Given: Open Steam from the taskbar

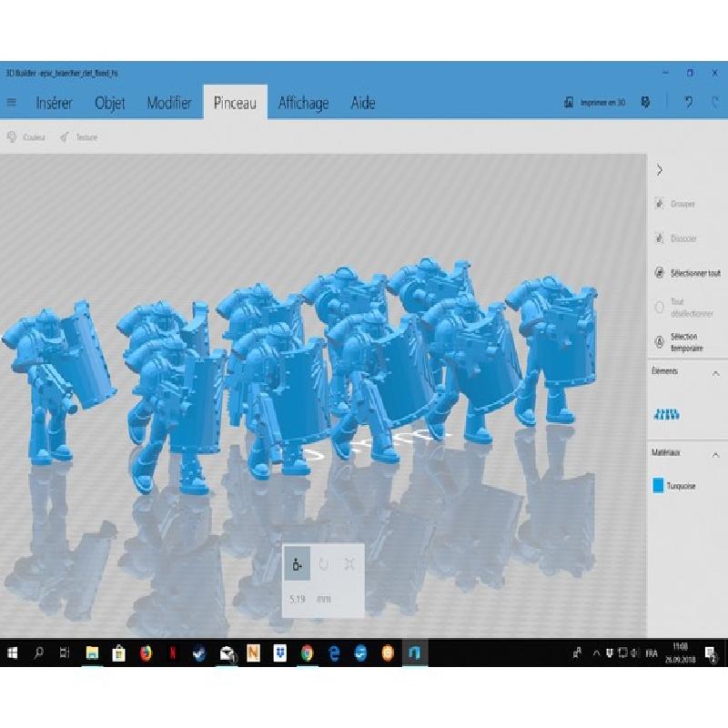Looking at the screenshot, I should (199, 653).
